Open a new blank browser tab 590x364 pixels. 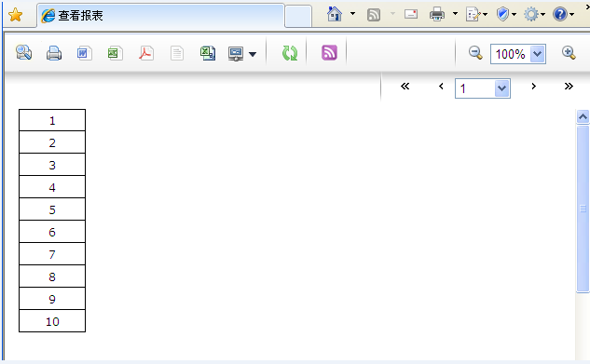click(x=298, y=16)
